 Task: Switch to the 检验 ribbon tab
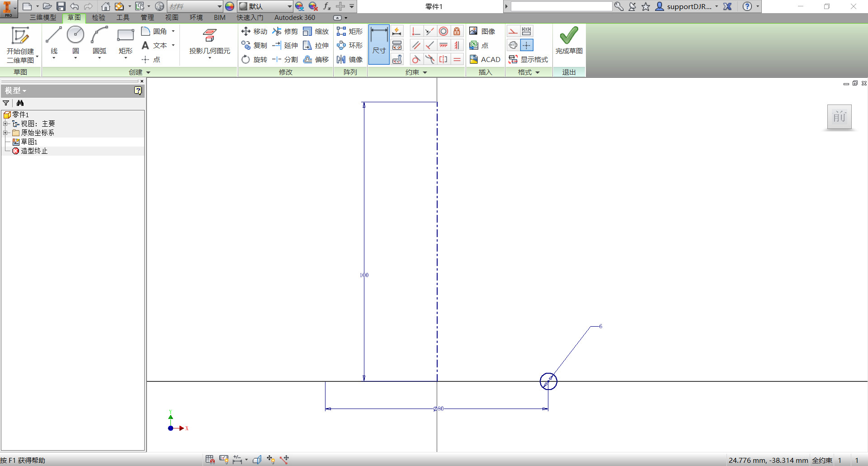99,18
